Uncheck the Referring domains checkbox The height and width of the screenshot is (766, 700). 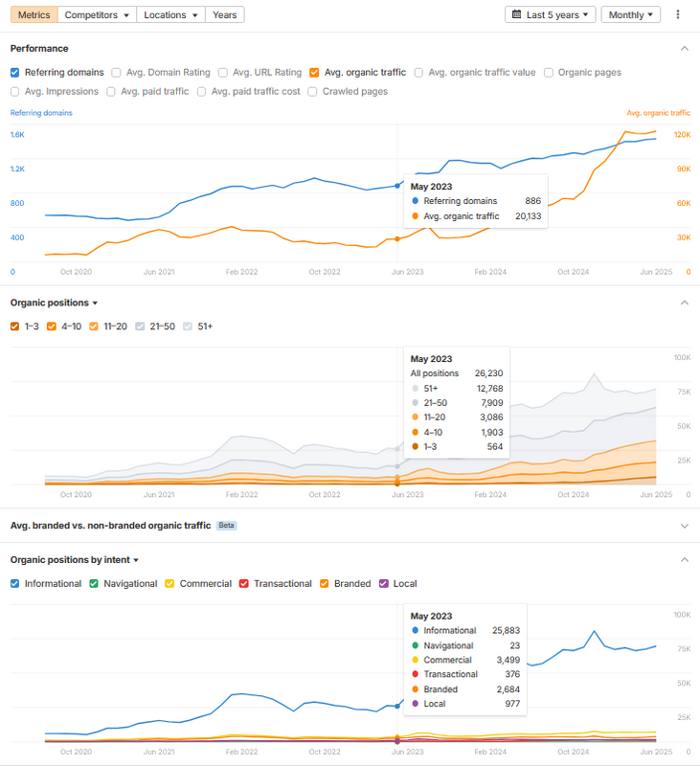[15, 72]
